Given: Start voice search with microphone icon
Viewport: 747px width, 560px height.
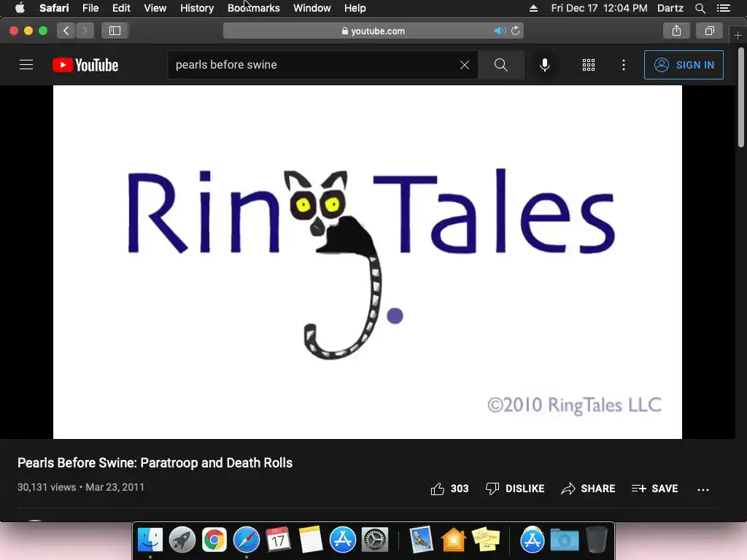Looking at the screenshot, I should pos(544,65).
